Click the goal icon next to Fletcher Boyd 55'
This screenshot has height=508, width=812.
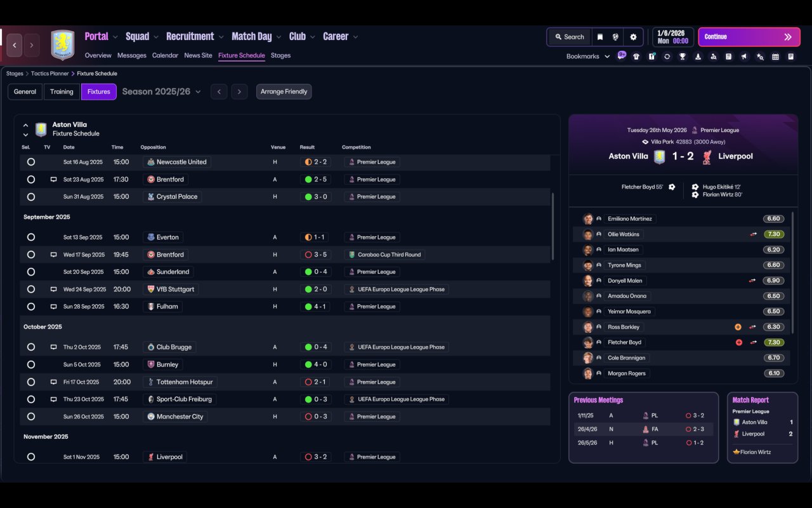coord(672,187)
